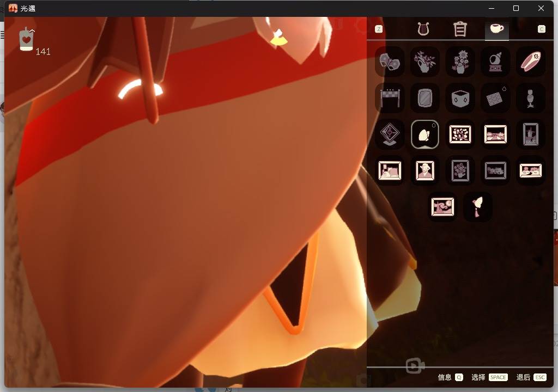This screenshot has width=558, height=392.
Task: Click the 光遇 app icon in title bar
Action: coord(13,8)
